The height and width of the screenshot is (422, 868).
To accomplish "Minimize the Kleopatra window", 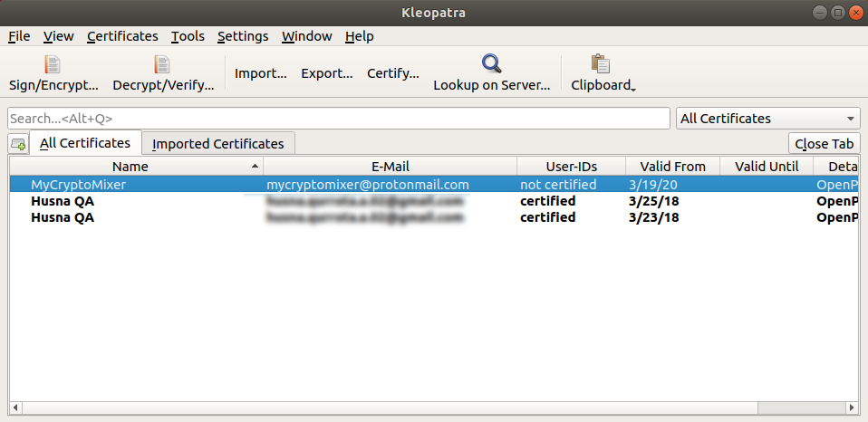I will (821, 12).
